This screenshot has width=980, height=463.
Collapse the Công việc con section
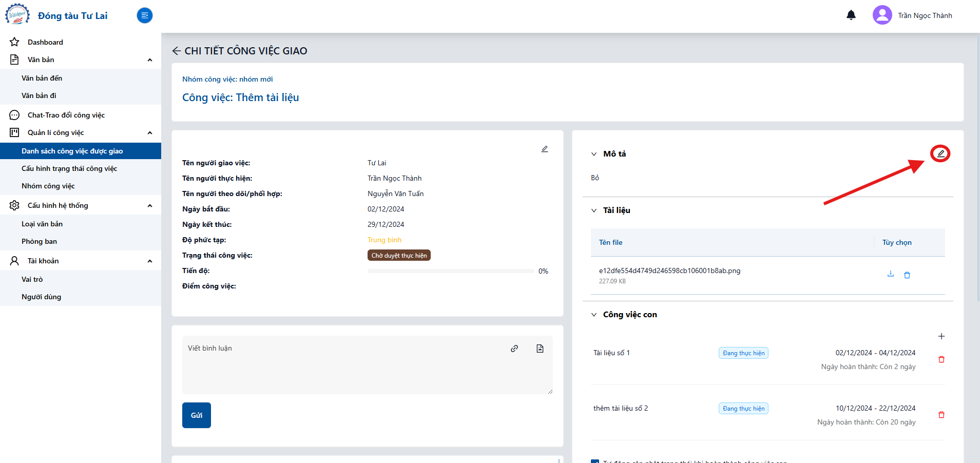click(x=594, y=315)
